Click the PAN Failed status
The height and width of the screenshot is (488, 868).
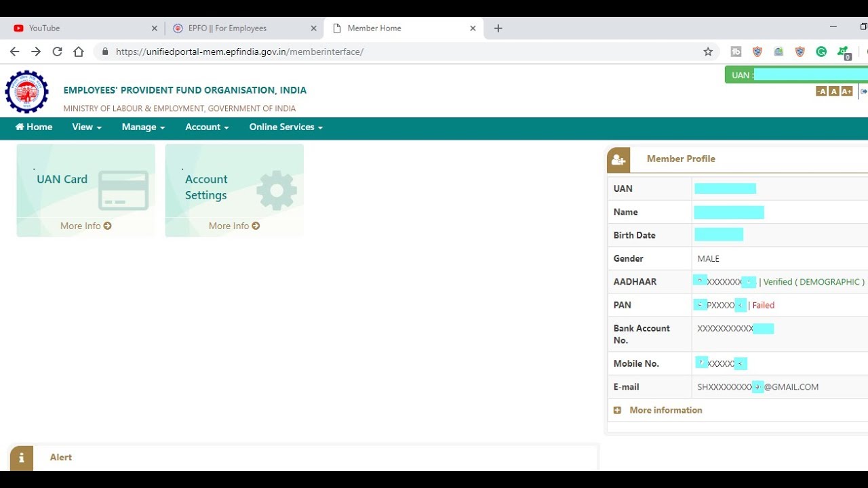[x=763, y=305]
